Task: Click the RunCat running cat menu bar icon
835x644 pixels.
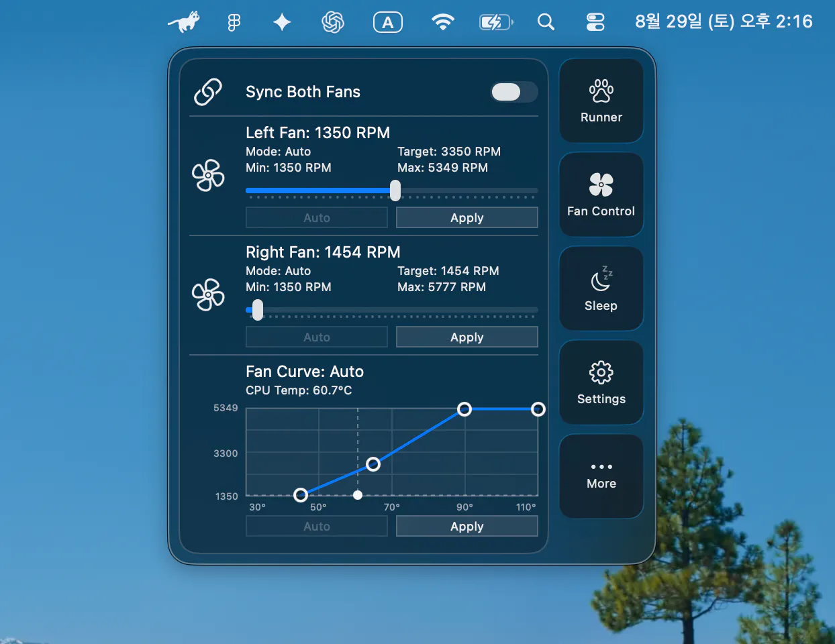Action: click(184, 22)
